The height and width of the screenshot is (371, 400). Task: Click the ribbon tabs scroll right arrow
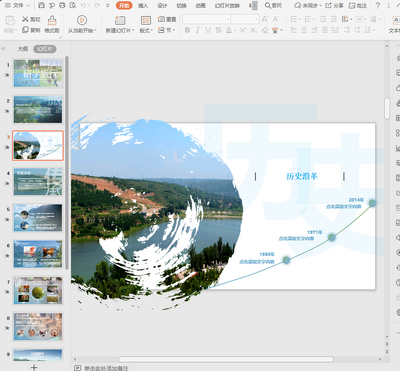(x=254, y=5)
